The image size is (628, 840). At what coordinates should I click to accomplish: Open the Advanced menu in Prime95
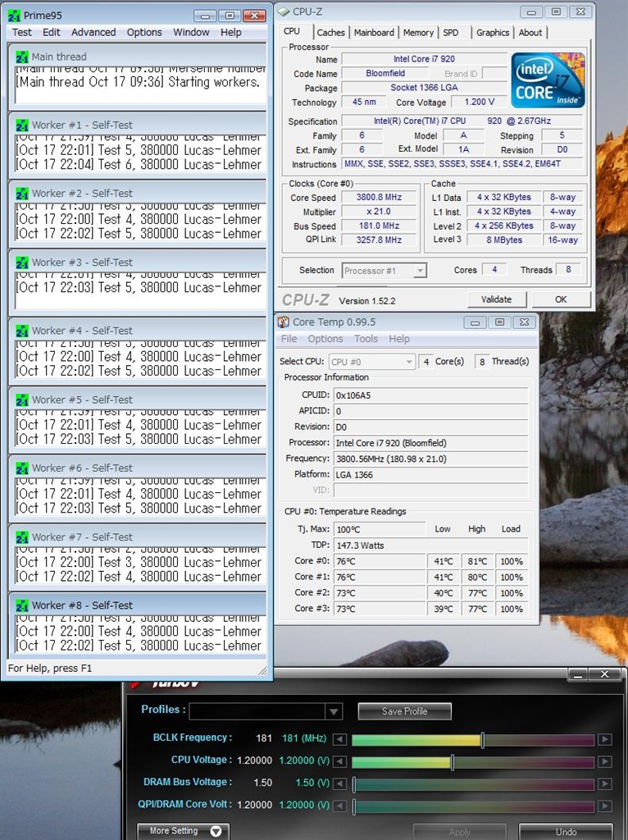[x=93, y=32]
